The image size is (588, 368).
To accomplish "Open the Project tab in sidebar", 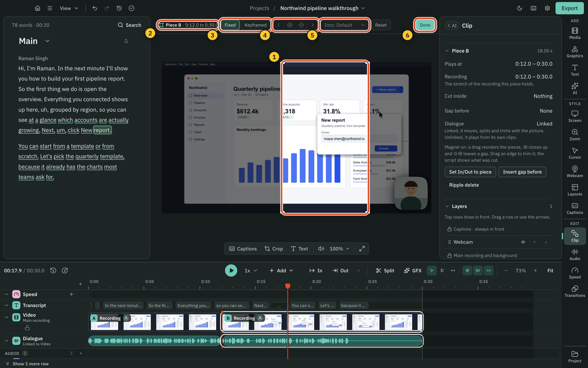I will (575, 357).
